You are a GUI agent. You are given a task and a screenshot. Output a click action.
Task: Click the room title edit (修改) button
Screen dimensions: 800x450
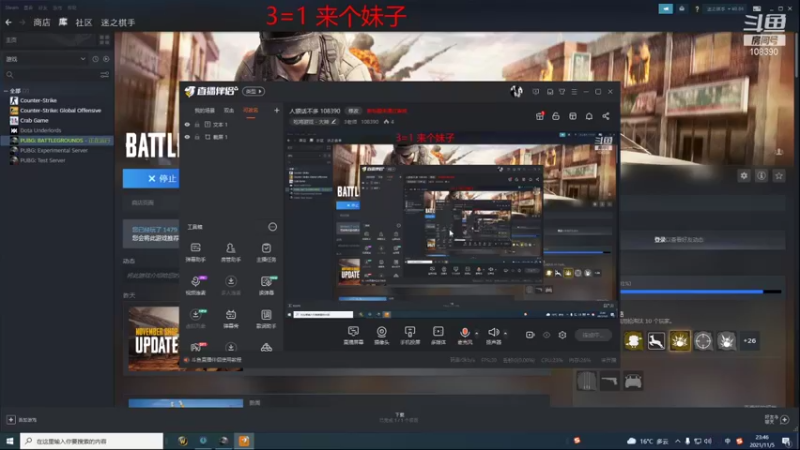[353, 111]
